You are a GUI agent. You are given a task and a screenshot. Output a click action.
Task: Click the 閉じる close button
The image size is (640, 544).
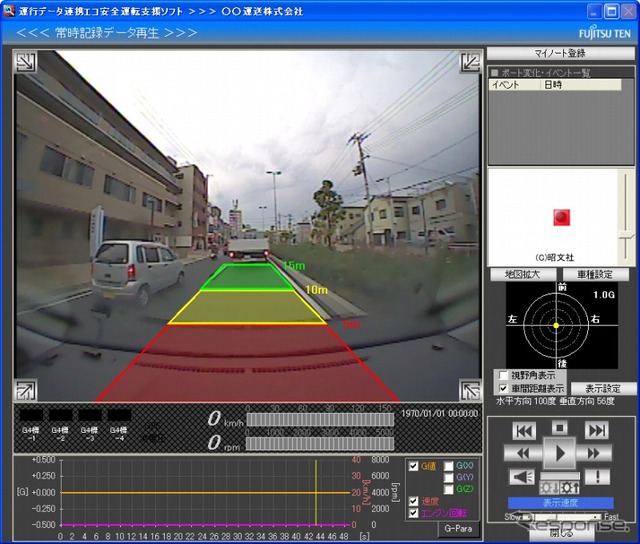pos(561,533)
